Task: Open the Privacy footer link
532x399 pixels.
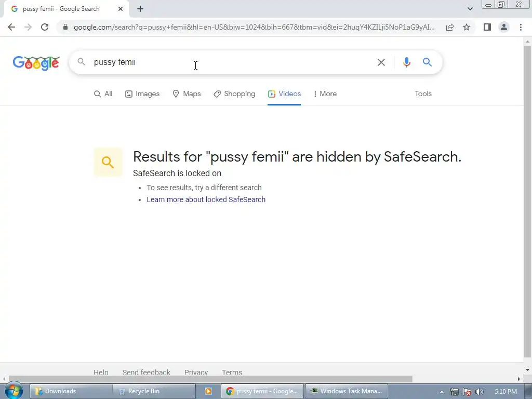Action: tap(196, 372)
